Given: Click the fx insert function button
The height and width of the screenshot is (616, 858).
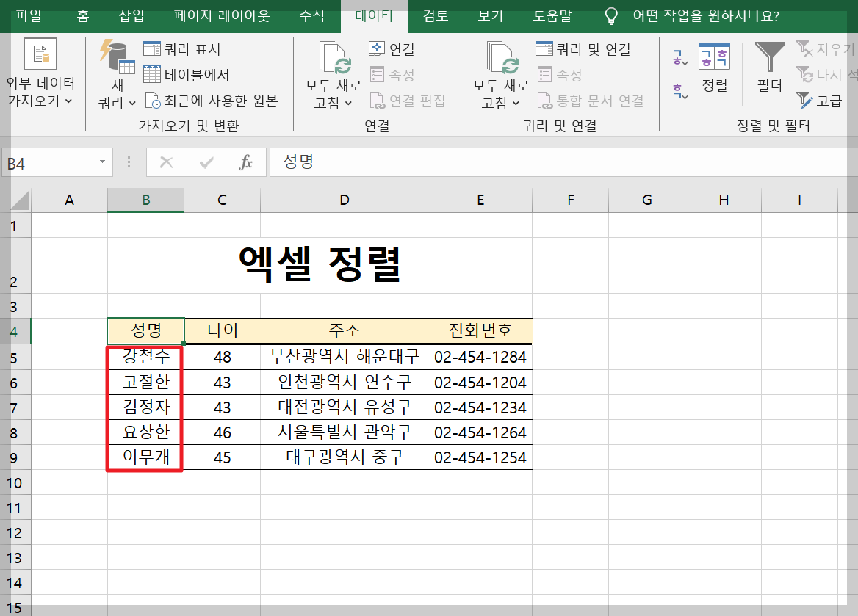Looking at the screenshot, I should pyautogui.click(x=248, y=162).
